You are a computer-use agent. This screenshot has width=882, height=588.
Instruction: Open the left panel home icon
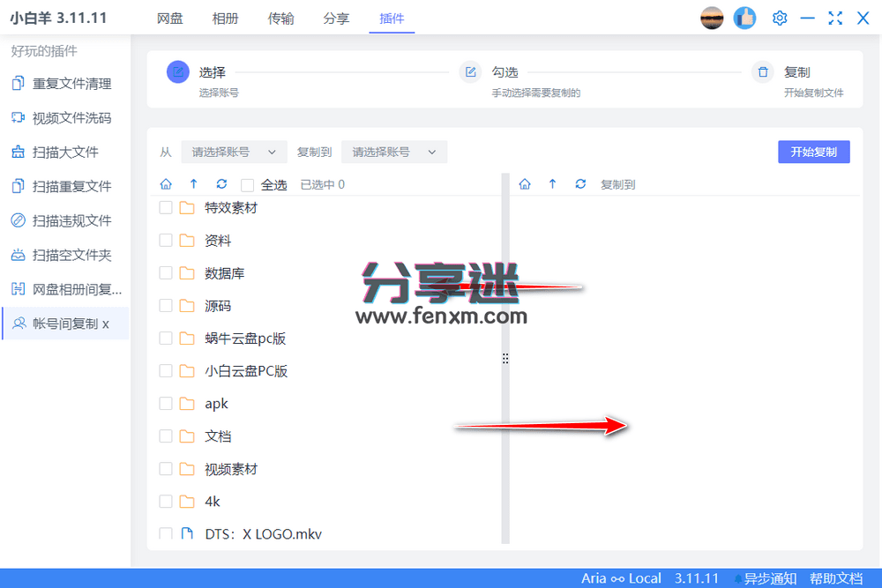pyautogui.click(x=166, y=184)
